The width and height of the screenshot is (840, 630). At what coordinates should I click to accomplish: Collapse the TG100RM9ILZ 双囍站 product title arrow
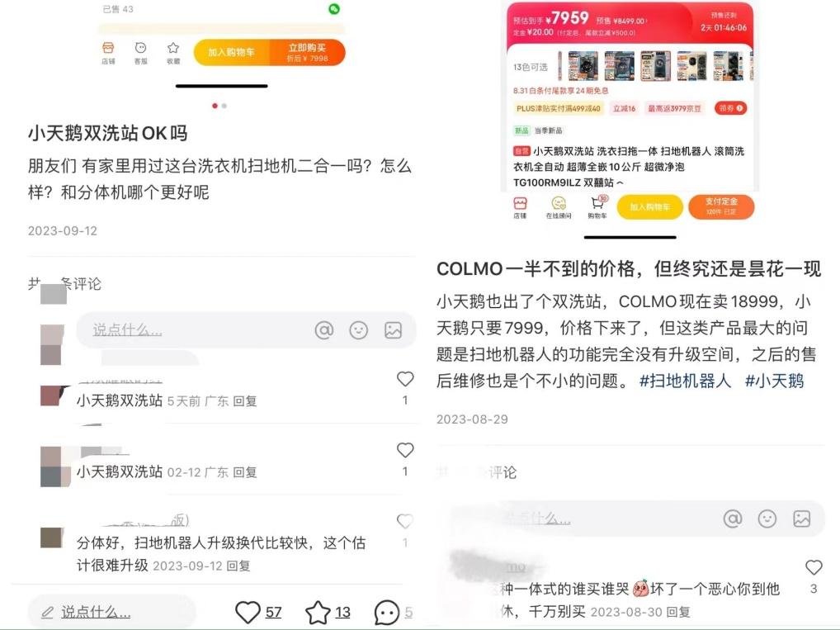tap(620, 182)
